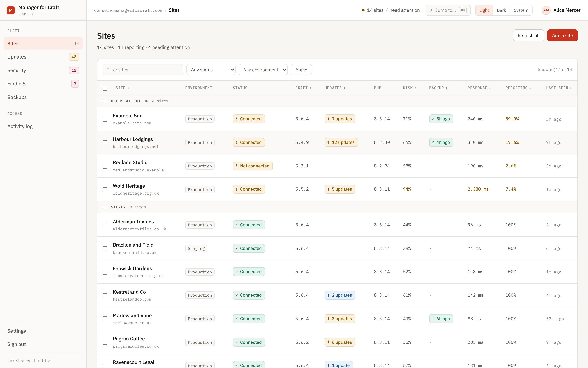Click Wold Heritage disk value 94%

(407, 189)
